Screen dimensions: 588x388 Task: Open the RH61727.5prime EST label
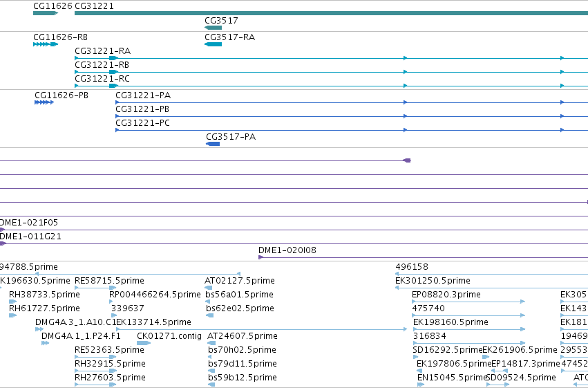[44, 308]
